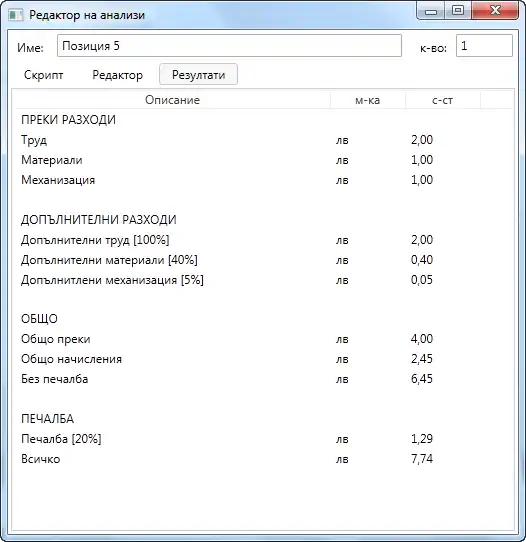Image resolution: width=526 pixels, height=542 pixels.
Task: Select the ОБЩО heading row
Action: click(263, 319)
